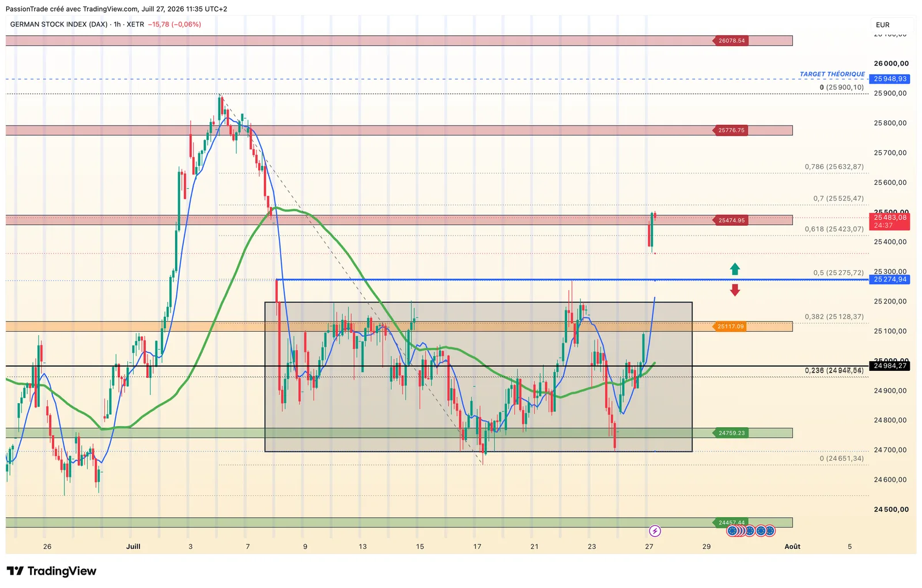
Task: Click the −15,78 (−0,06%) change value
Action: [x=175, y=24]
